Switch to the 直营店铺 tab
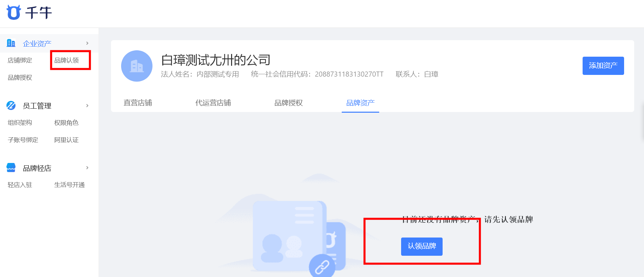 pyautogui.click(x=138, y=103)
